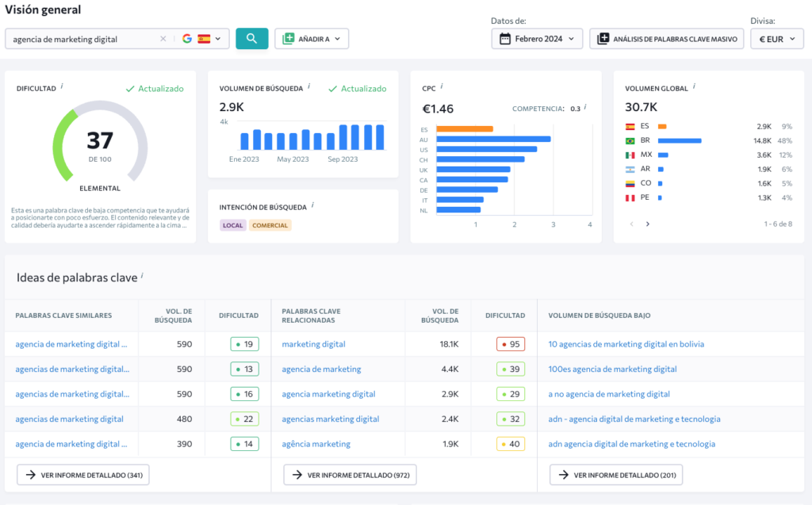Image resolution: width=812 pixels, height=505 pixels.
Task: Click the info icon beside Volumen de búsqueda
Action: [x=309, y=86]
